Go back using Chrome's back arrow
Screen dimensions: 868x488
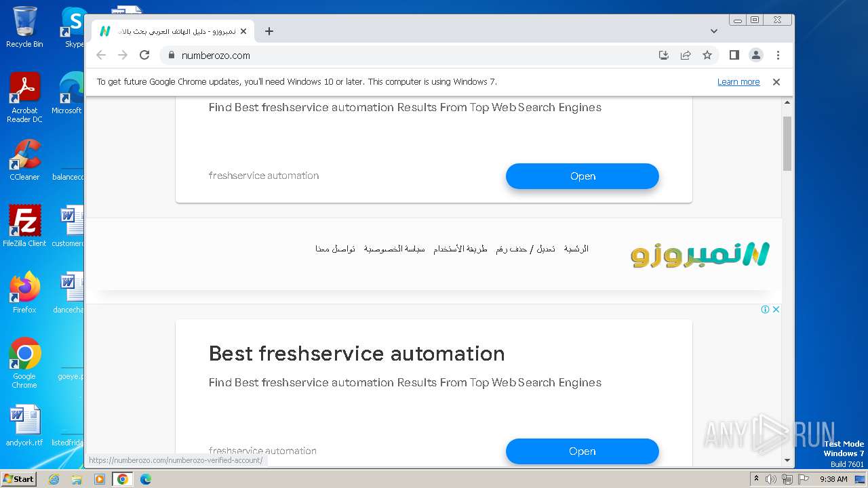101,56
